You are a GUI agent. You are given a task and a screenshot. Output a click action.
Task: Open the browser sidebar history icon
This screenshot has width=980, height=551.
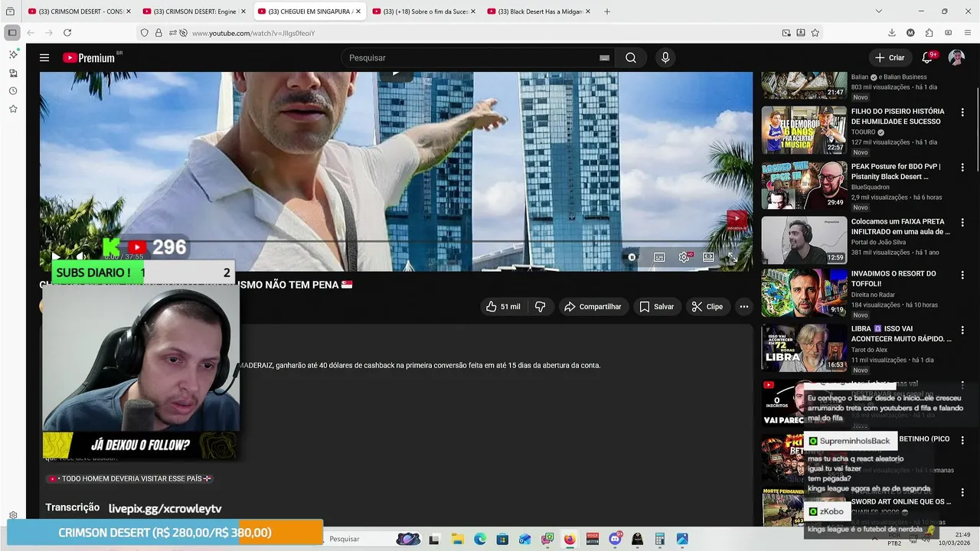point(13,91)
